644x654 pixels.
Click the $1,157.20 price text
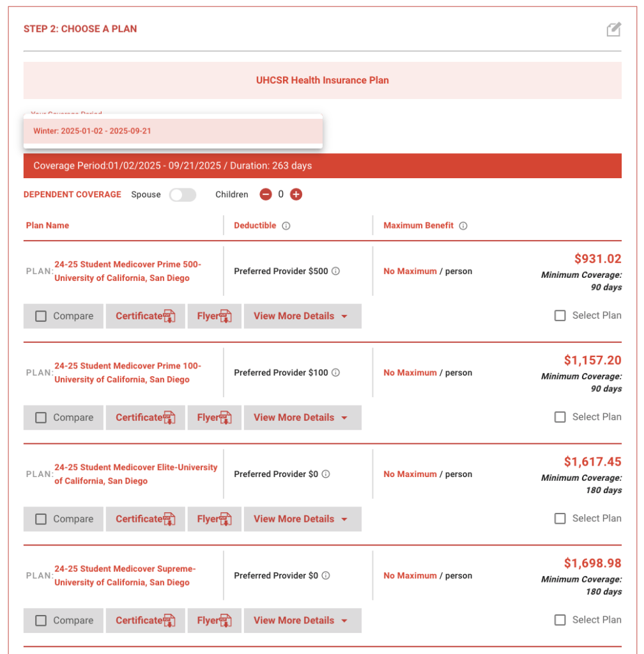[x=593, y=360]
